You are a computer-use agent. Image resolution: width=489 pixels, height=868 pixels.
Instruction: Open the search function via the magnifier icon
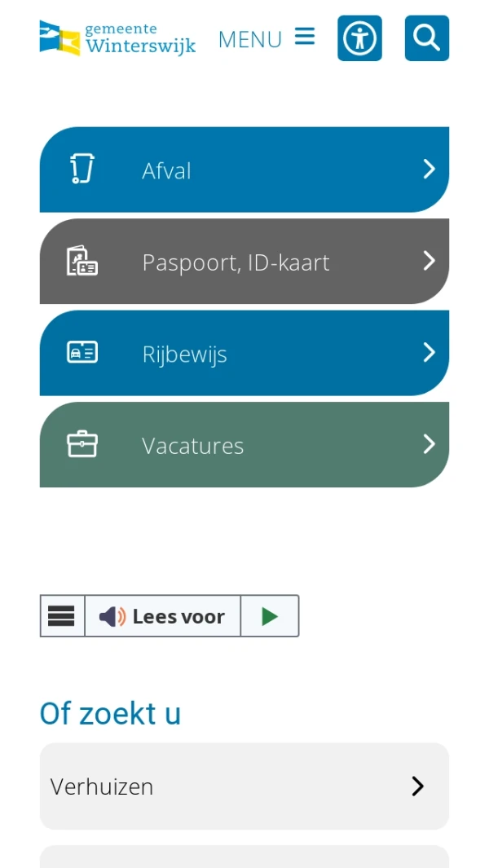(426, 38)
